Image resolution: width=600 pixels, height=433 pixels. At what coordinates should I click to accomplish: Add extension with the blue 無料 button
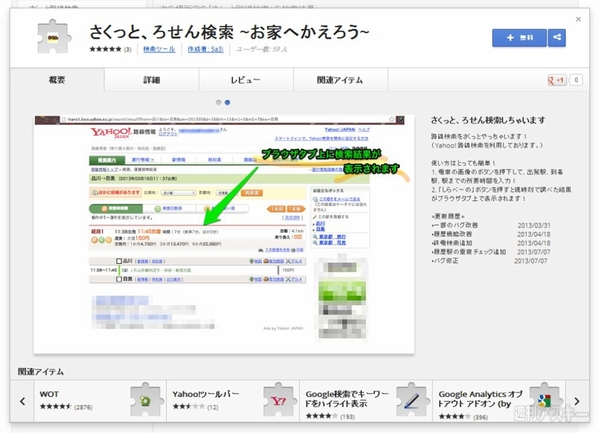(x=519, y=37)
